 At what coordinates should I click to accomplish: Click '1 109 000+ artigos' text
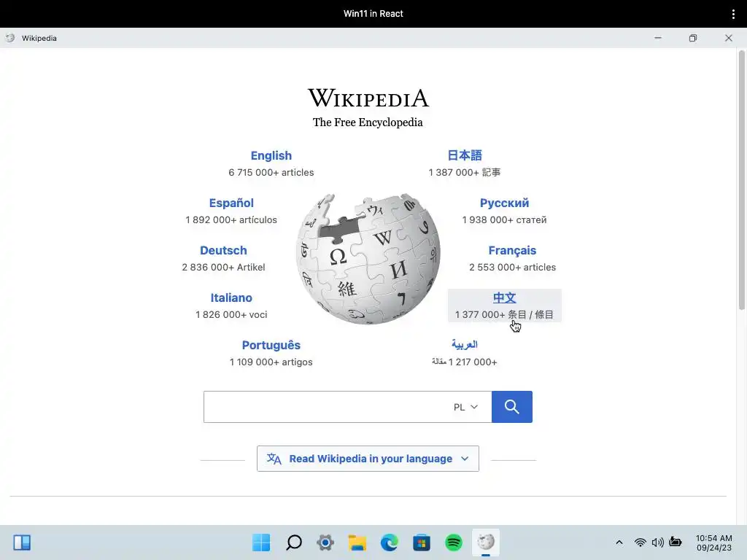coord(271,362)
